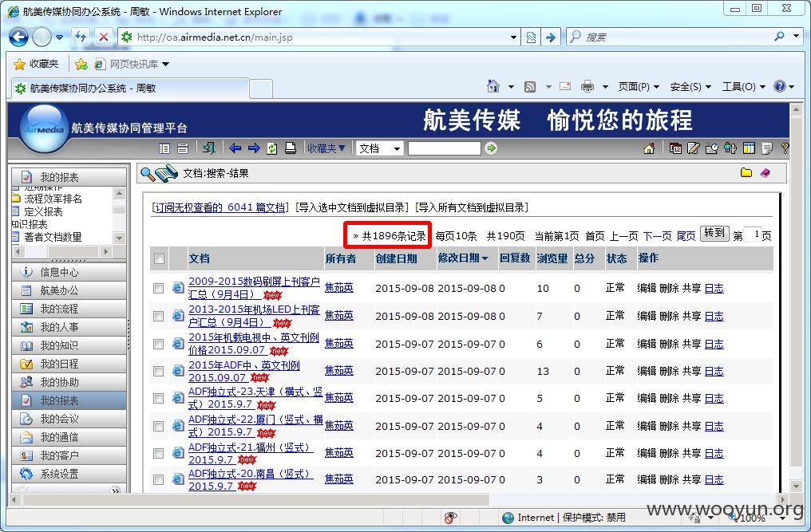811x532 pixels.
Task: Check the box for ADF独立式-20.南昌 row
Action: click(x=158, y=480)
